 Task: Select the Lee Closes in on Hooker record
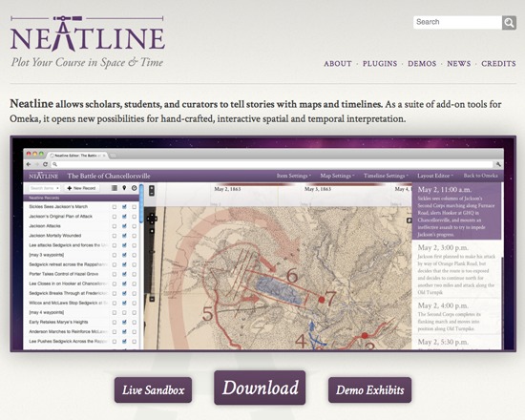(68, 283)
